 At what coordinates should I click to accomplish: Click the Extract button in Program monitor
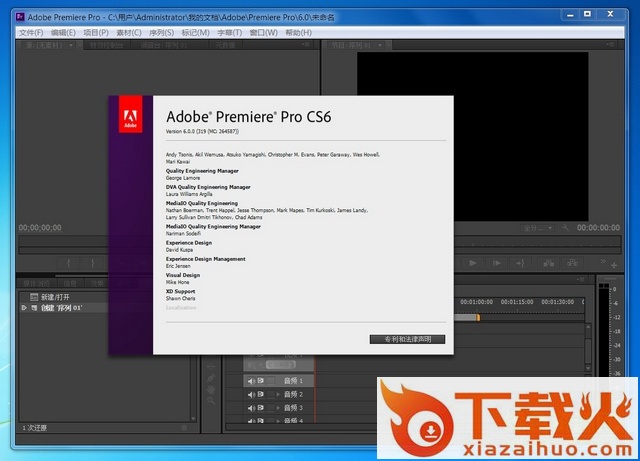pyautogui.click(x=573, y=263)
